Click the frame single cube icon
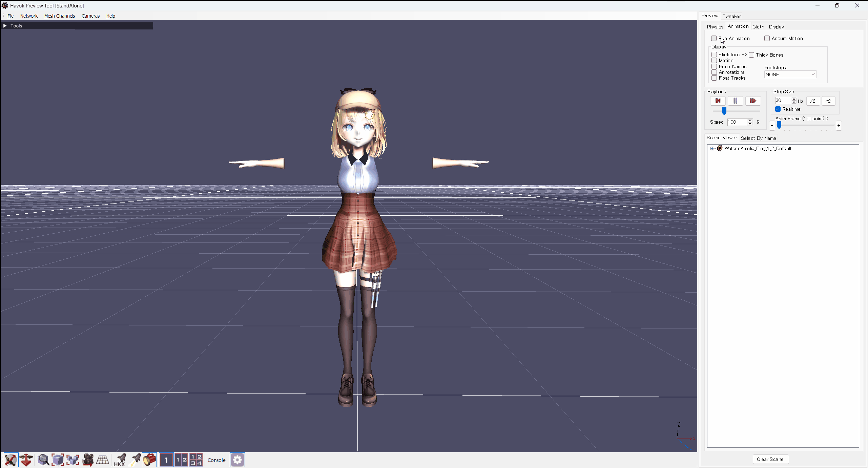 [x=58, y=460]
